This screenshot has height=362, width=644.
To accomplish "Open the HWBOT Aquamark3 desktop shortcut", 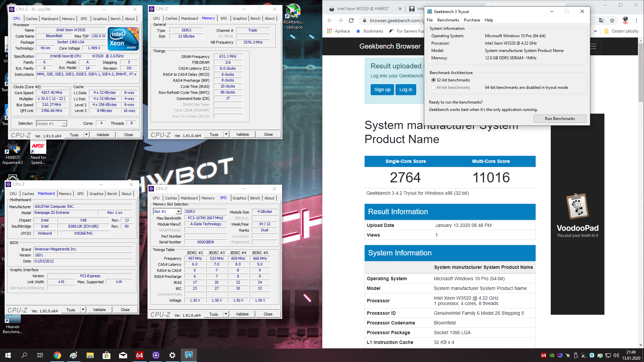I will 13,153.
